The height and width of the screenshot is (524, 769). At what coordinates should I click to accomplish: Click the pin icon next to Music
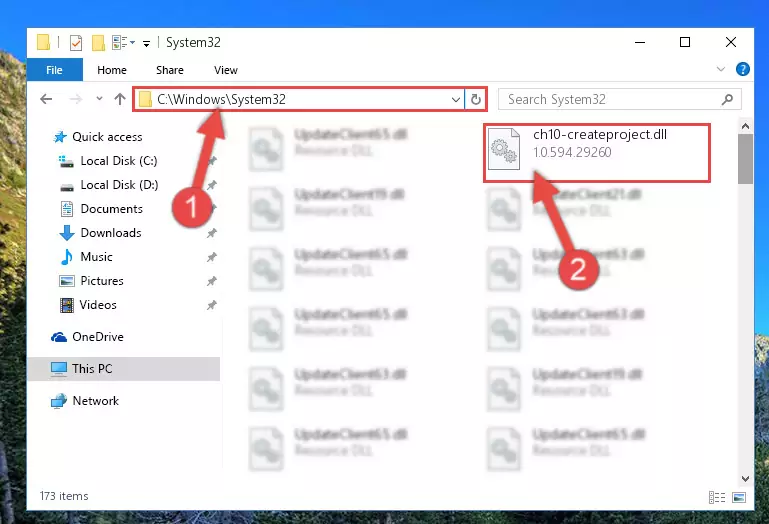211,257
